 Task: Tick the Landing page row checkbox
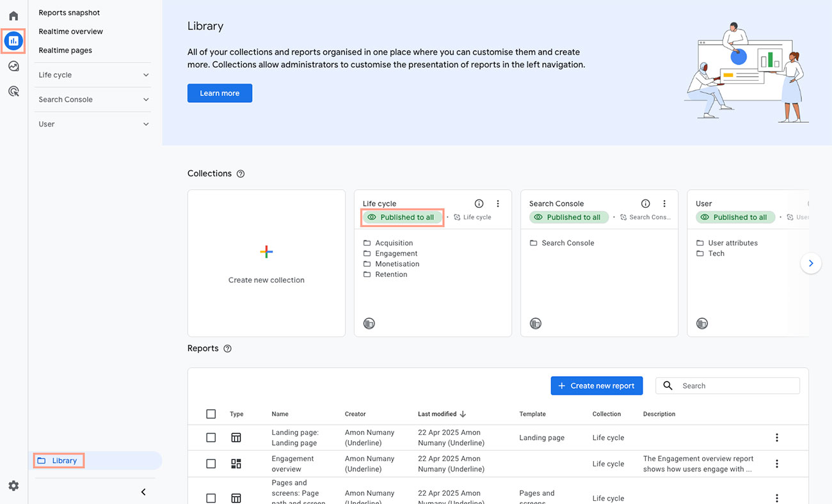coord(211,437)
